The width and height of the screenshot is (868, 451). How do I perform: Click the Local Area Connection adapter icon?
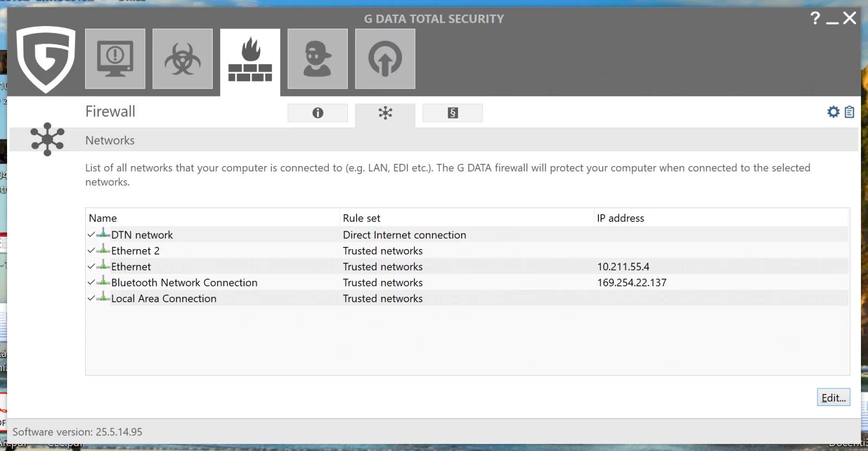point(103,297)
